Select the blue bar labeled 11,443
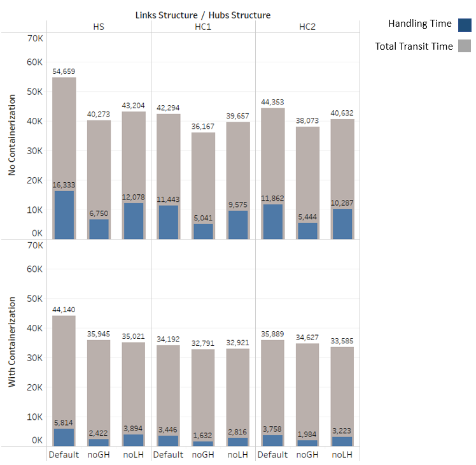 pyautogui.click(x=169, y=222)
